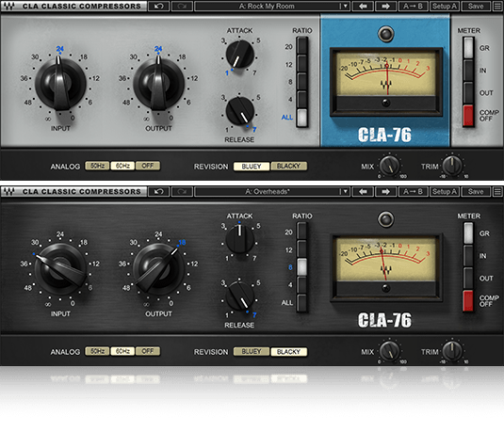Screen dimensions: 504x432
Task: Click RELEASE knob on Blacky plugin
Action: (240, 296)
